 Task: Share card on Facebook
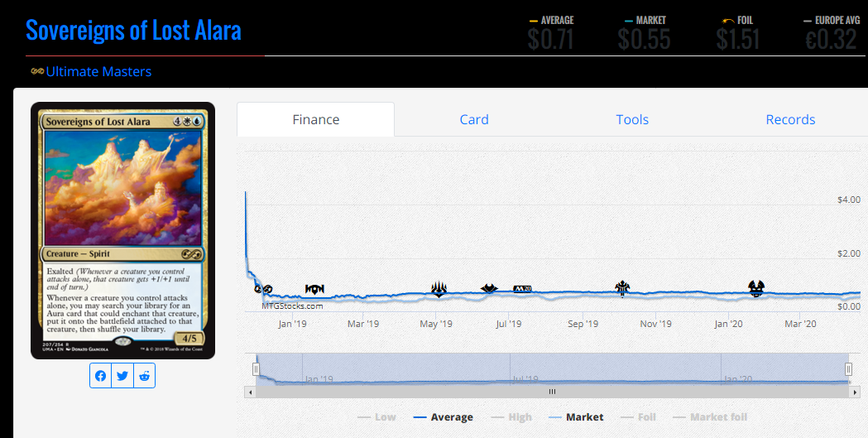[101, 376]
